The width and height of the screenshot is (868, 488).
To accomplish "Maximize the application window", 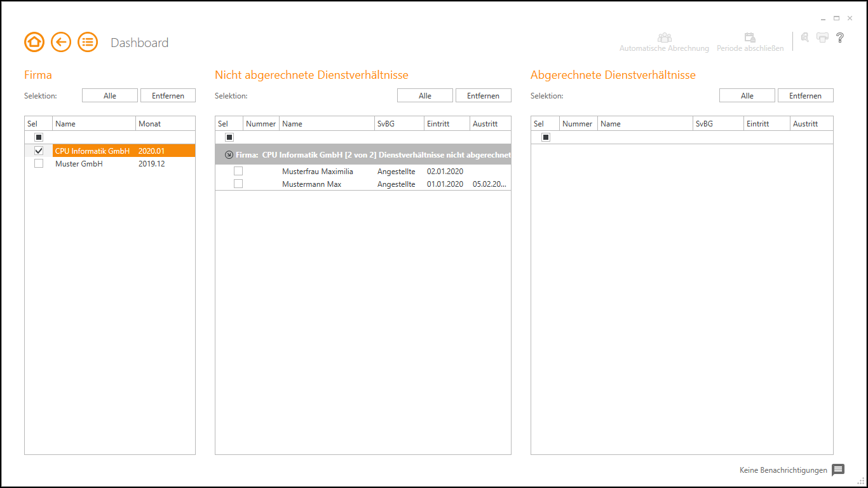I will point(837,18).
